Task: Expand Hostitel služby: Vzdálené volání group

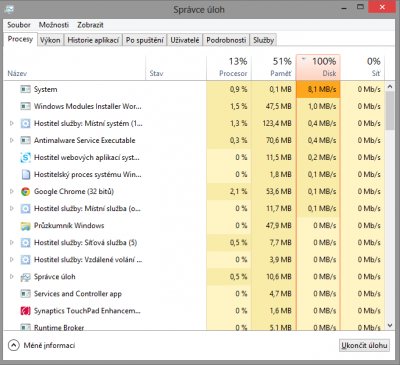Action: click(12, 259)
